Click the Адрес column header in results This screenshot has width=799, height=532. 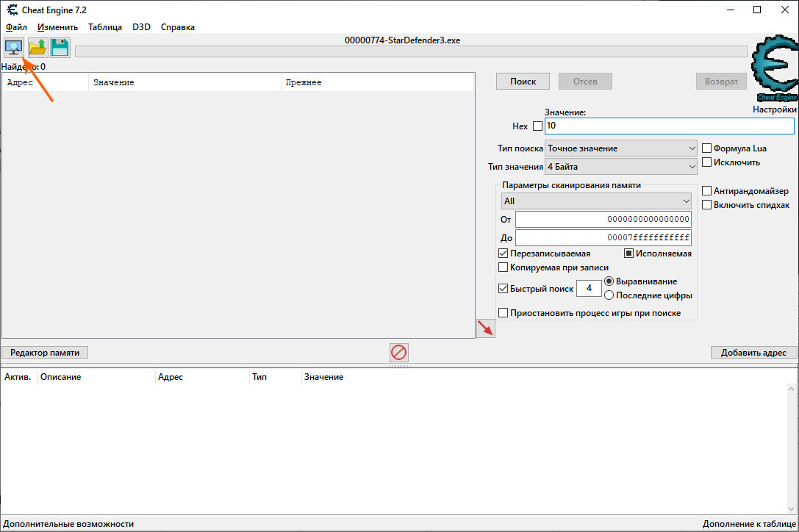tap(46, 82)
